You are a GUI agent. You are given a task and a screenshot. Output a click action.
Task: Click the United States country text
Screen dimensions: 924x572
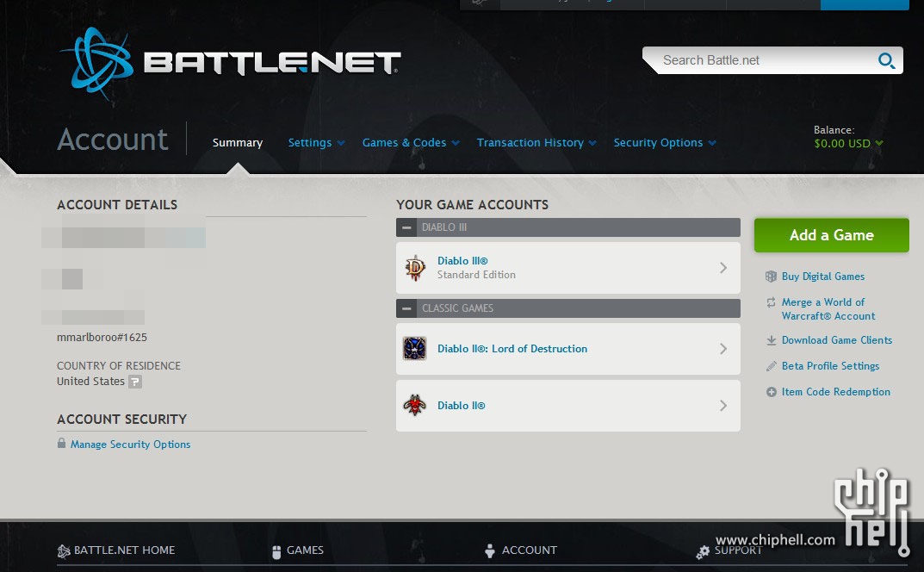pyautogui.click(x=90, y=382)
